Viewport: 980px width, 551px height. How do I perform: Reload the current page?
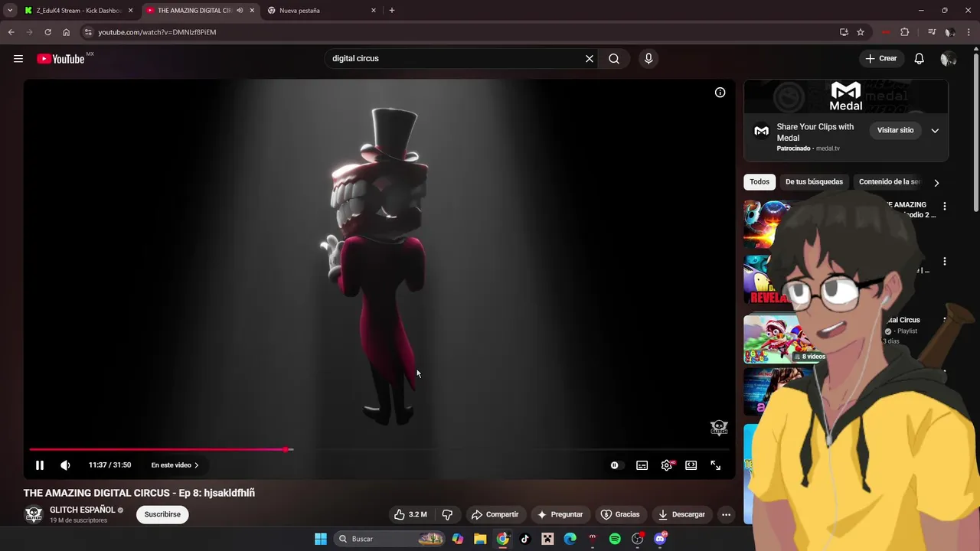[47, 32]
